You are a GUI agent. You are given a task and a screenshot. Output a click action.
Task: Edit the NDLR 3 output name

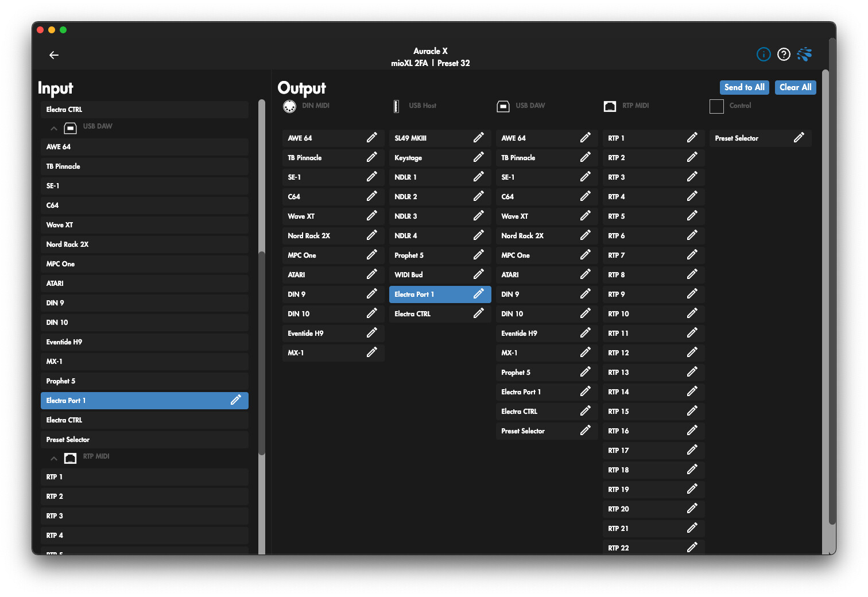(x=479, y=216)
